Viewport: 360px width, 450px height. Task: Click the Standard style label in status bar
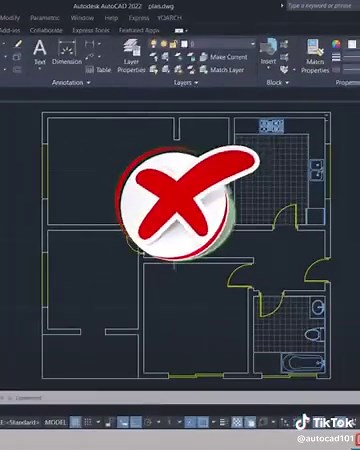[22, 422]
